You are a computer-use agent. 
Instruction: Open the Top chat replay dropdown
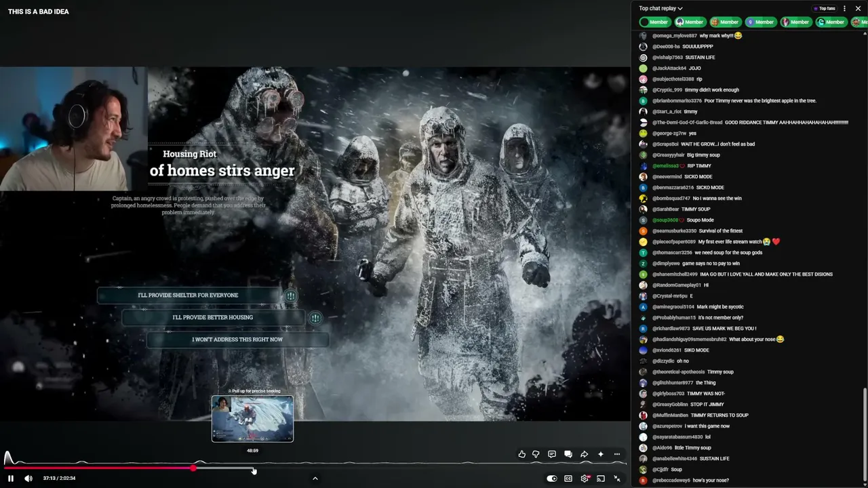[x=660, y=8]
